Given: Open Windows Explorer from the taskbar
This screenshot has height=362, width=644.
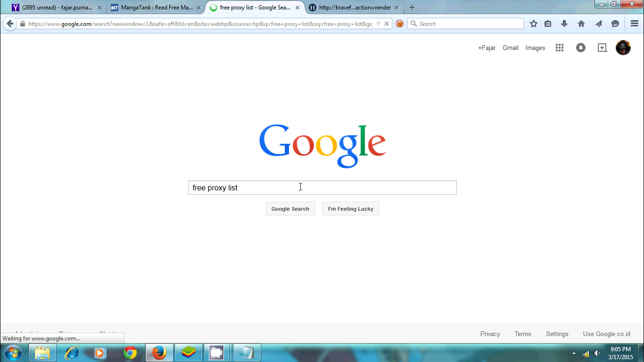Looking at the screenshot, I should point(42,353).
